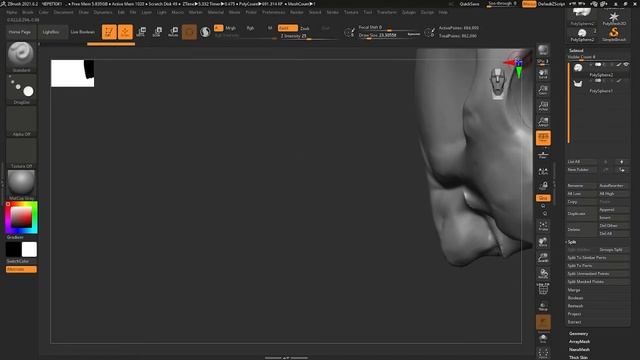Click the Duplicate subtool button

pos(581,213)
